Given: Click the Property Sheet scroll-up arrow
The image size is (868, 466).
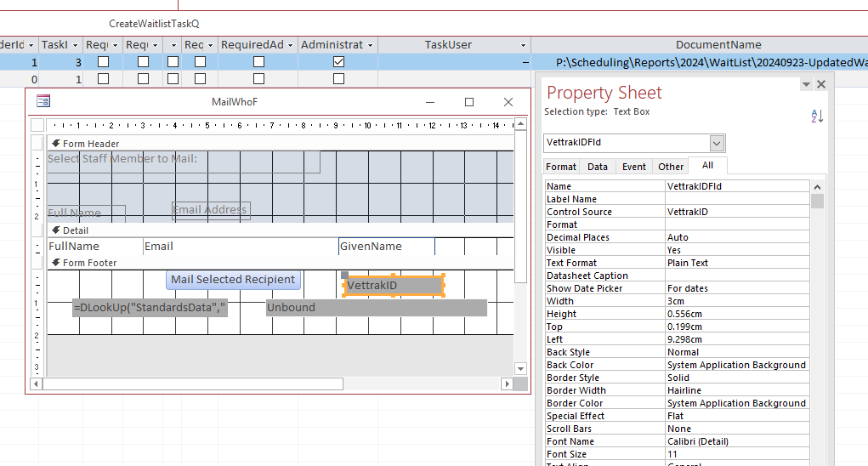Looking at the screenshot, I should [817, 187].
